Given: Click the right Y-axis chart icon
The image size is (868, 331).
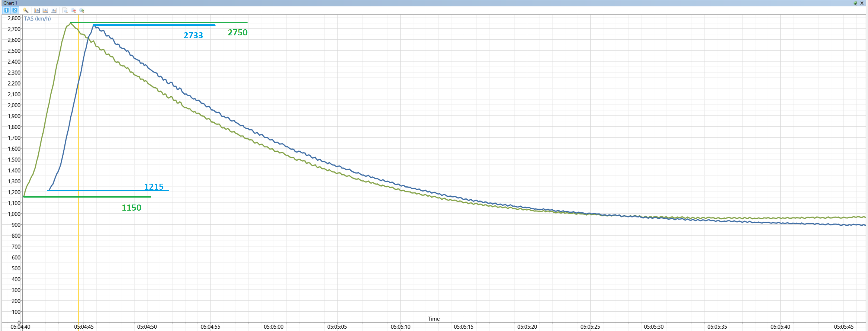Looking at the screenshot, I should click(54, 10).
